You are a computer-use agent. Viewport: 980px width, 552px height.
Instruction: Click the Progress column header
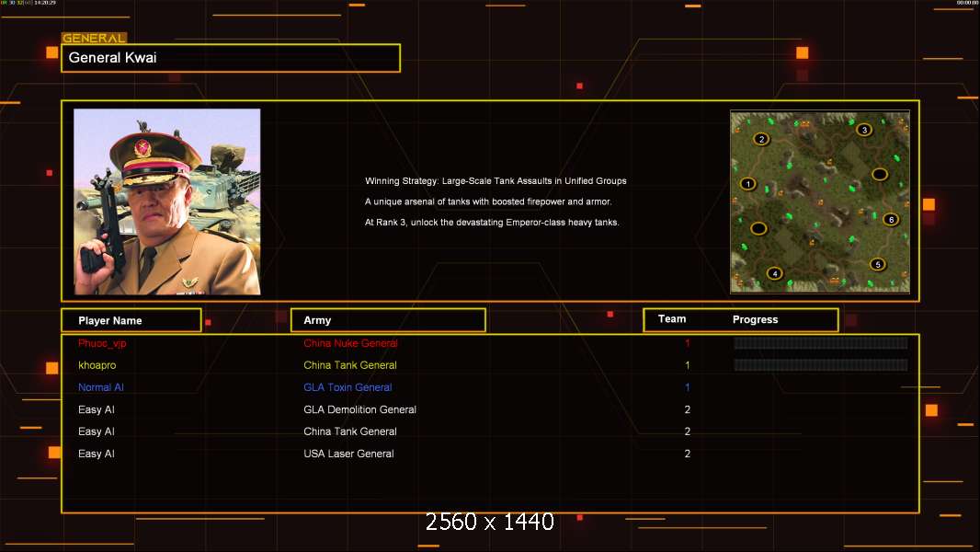755,319
